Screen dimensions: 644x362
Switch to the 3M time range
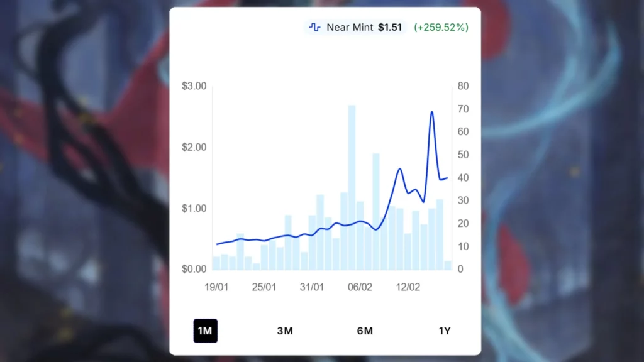click(285, 331)
